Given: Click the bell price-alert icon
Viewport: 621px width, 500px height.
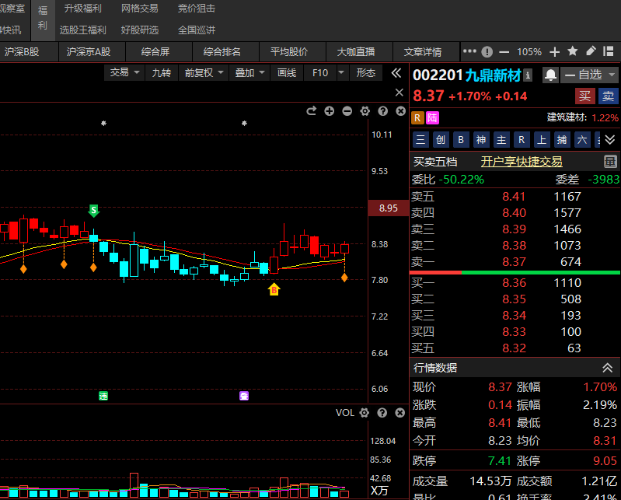Looking at the screenshot, I should (551, 75).
